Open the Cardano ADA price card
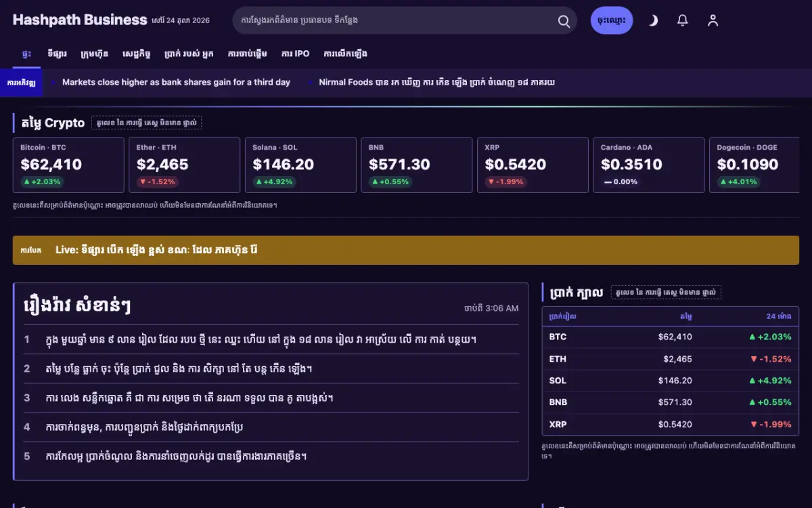This screenshot has width=812, height=508. pyautogui.click(x=649, y=165)
